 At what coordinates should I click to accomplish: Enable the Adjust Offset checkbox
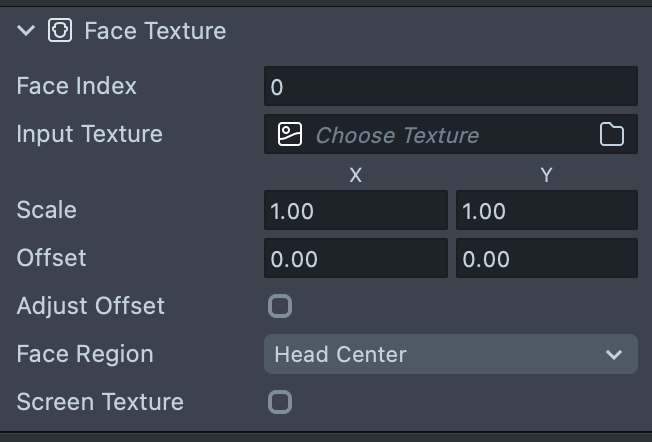click(x=280, y=306)
